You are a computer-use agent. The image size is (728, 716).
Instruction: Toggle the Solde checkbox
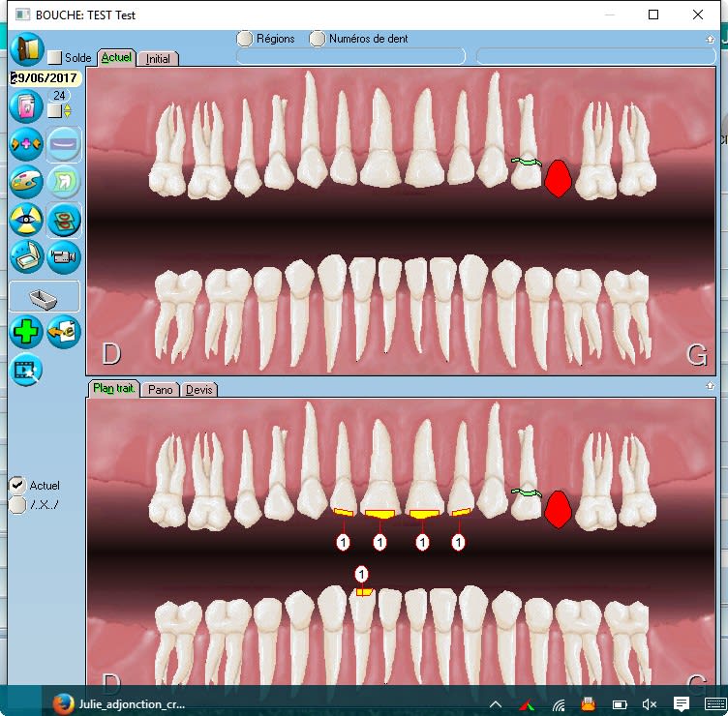coord(55,58)
